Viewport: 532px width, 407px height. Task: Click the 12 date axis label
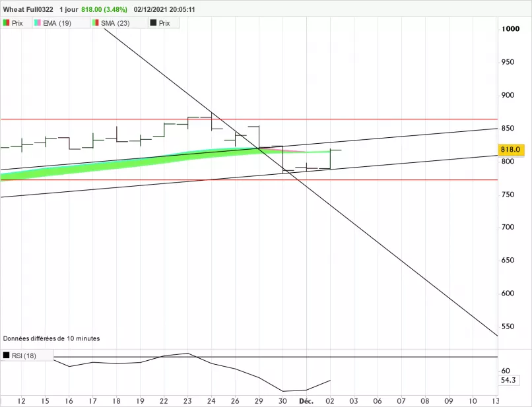point(21,401)
